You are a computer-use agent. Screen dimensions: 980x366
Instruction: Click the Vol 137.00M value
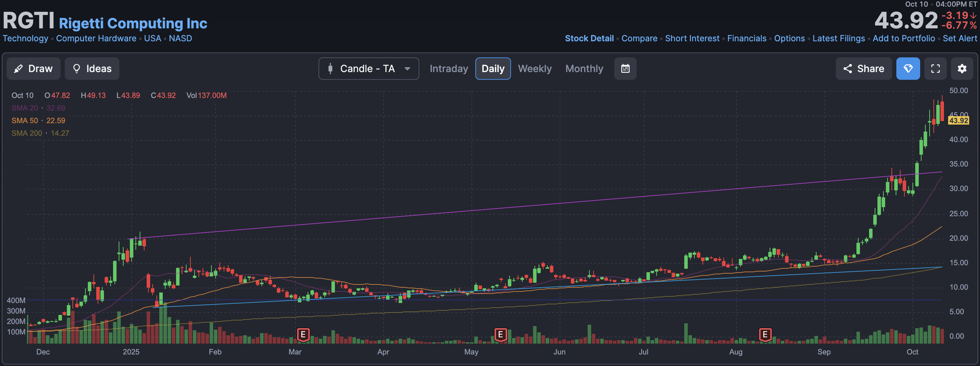click(x=206, y=96)
